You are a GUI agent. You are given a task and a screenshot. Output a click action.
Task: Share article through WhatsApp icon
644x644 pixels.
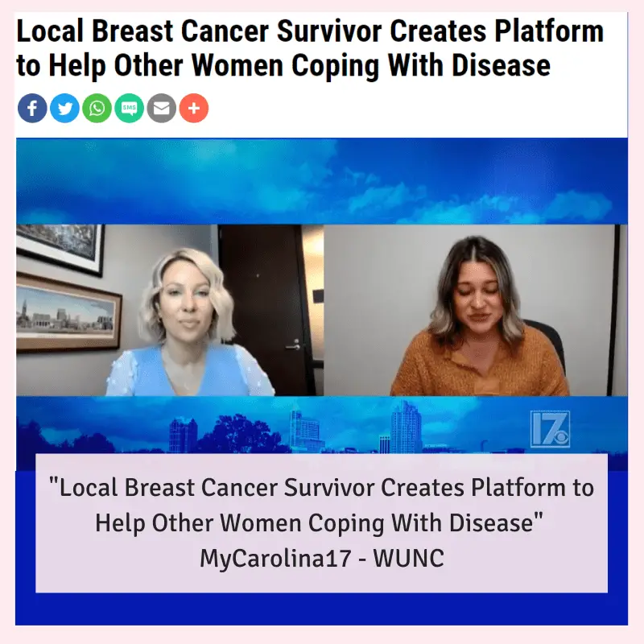tap(97, 109)
